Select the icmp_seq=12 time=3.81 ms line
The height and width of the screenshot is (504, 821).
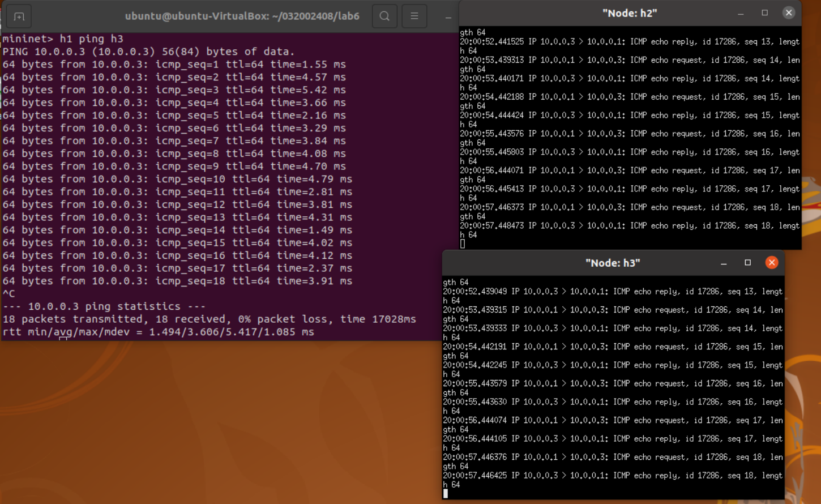pyautogui.click(x=177, y=204)
